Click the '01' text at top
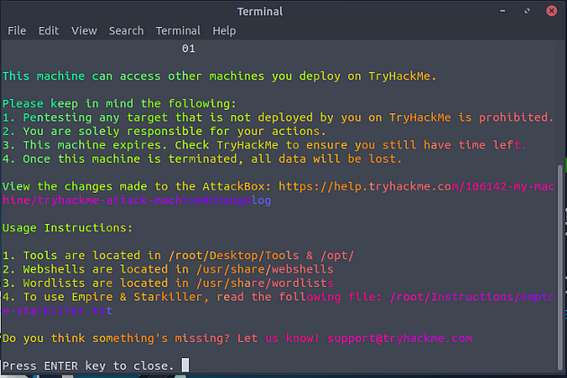This screenshot has width=567, height=378. click(x=188, y=48)
